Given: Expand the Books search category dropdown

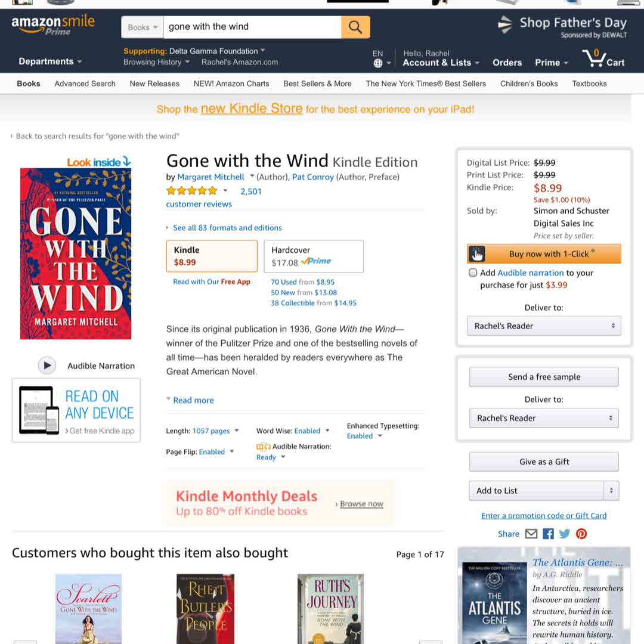Looking at the screenshot, I should pos(142,27).
